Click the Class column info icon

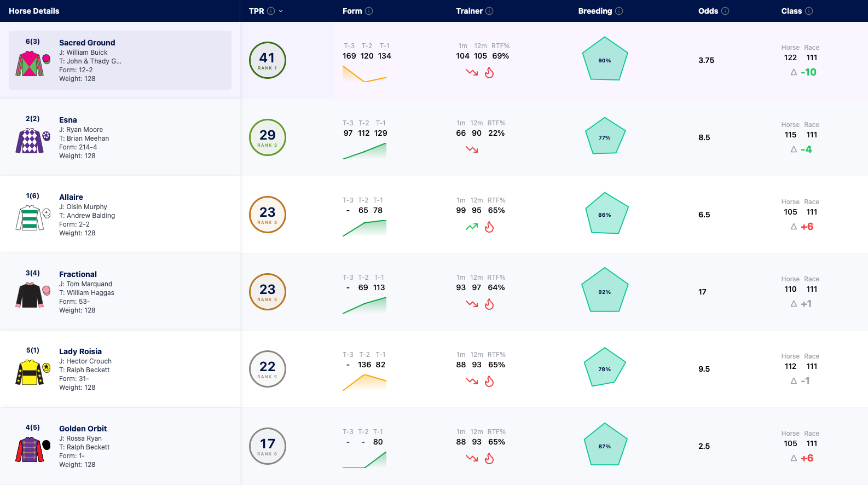(x=809, y=11)
